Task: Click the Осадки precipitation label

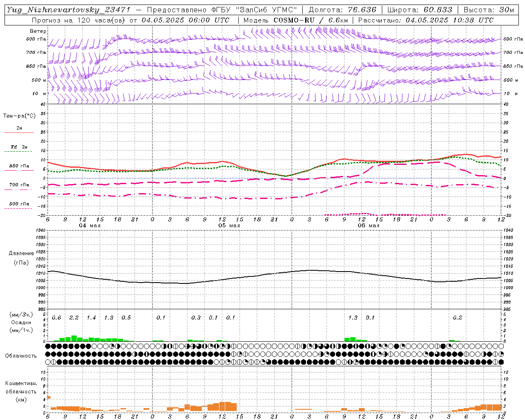Action: tap(21, 322)
